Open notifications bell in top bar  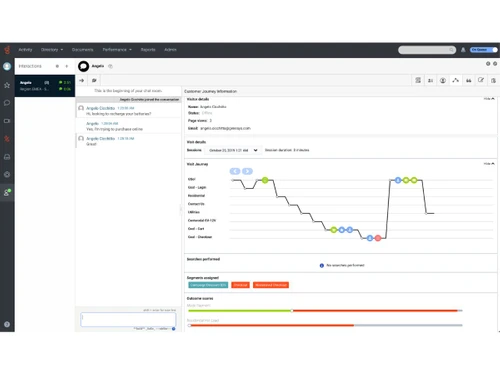pyautogui.click(x=463, y=50)
